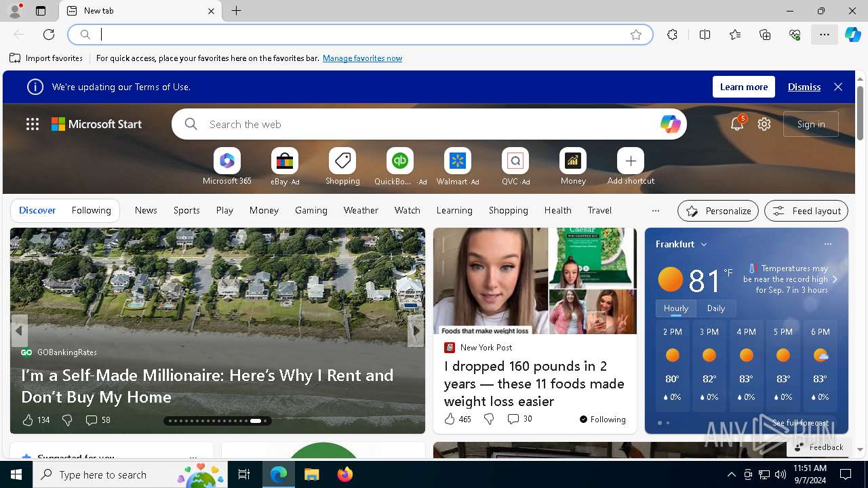The image size is (868, 488).
Task: Add this page to favorites star
Action: point(636,35)
